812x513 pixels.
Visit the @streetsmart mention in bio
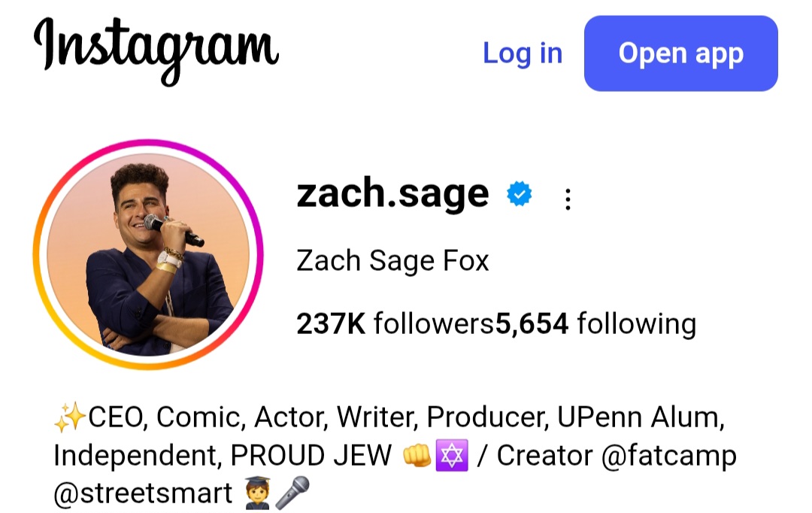[x=143, y=494]
